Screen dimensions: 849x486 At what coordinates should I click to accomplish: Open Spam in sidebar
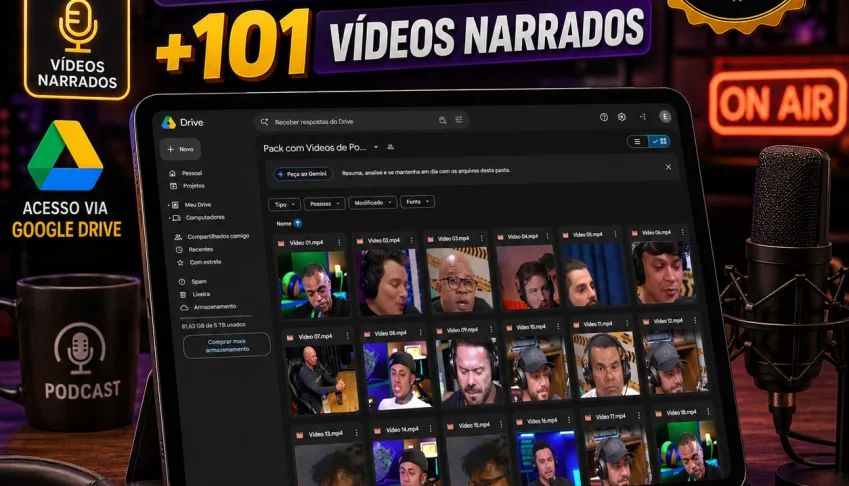tap(193, 281)
